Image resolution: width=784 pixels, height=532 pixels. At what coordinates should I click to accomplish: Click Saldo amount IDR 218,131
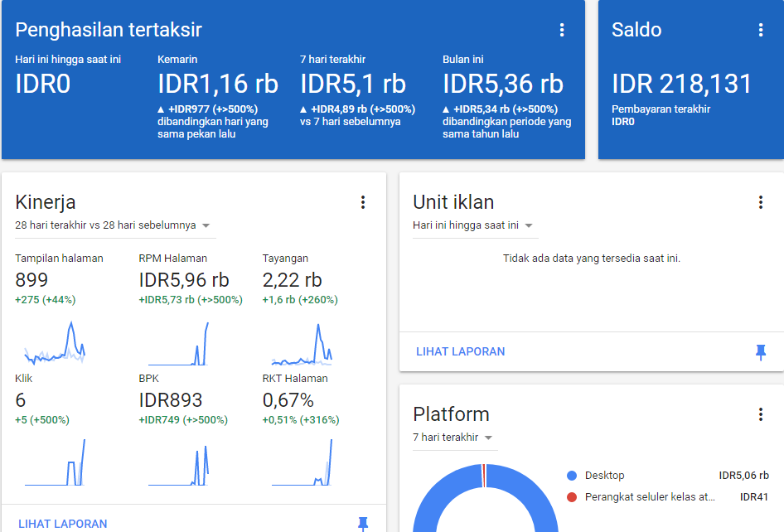pos(681,84)
